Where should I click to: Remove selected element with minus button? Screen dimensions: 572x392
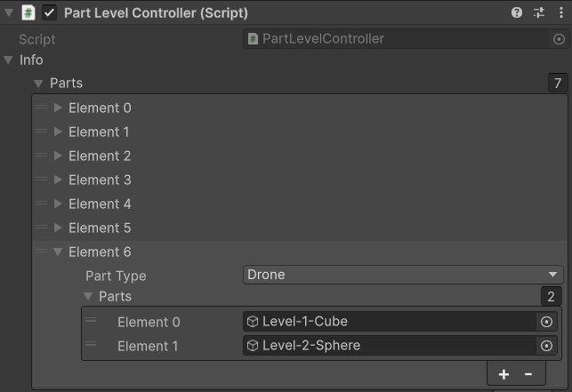[x=528, y=374]
